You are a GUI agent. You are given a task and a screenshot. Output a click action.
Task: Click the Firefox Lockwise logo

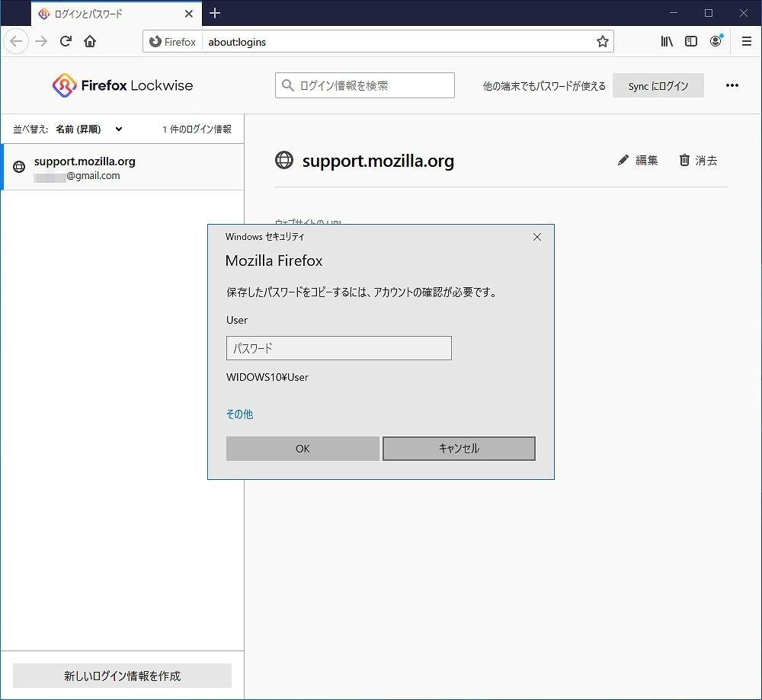(x=123, y=85)
